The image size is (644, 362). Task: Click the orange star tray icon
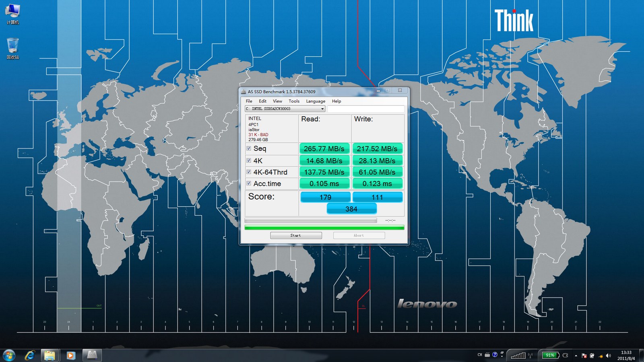[601, 356]
